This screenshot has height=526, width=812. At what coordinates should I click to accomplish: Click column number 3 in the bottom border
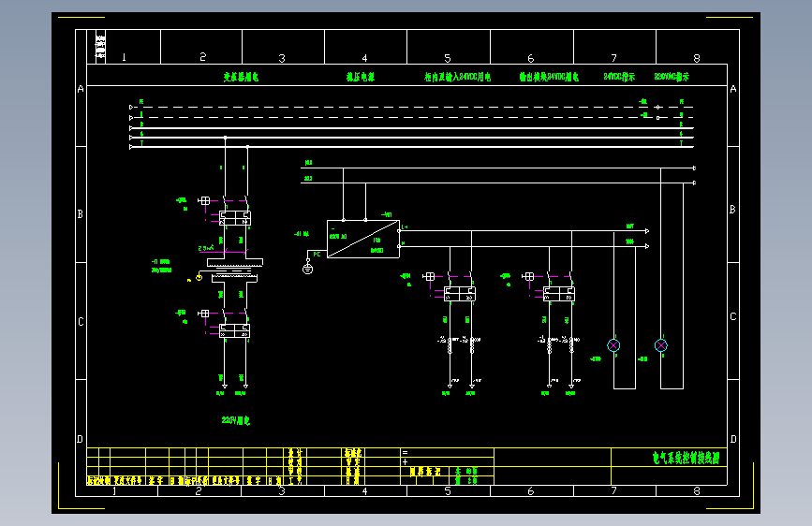[x=282, y=490]
